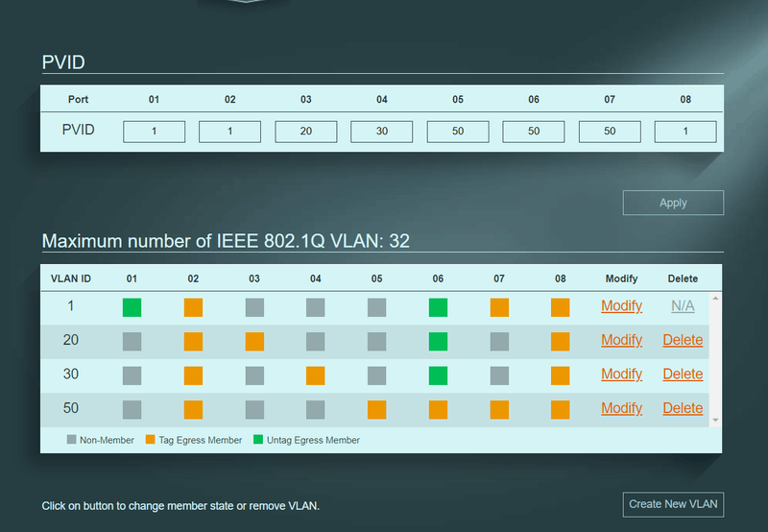Toggle VLAN 1 port 01 green member square

click(132, 307)
